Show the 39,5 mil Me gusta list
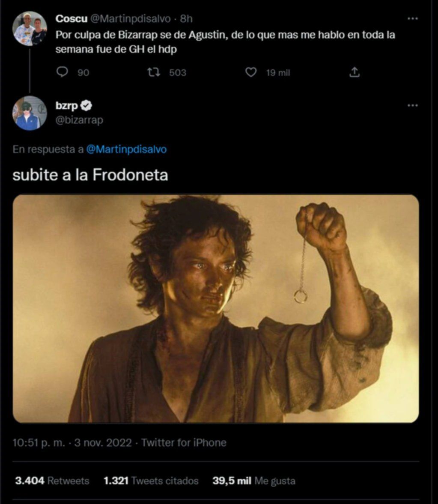The height and width of the screenshot is (504, 438). [254, 480]
